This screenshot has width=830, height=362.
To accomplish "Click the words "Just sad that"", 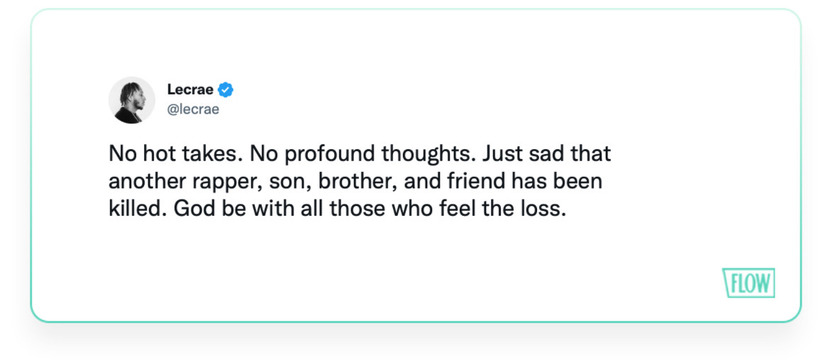I will click(x=547, y=154).
